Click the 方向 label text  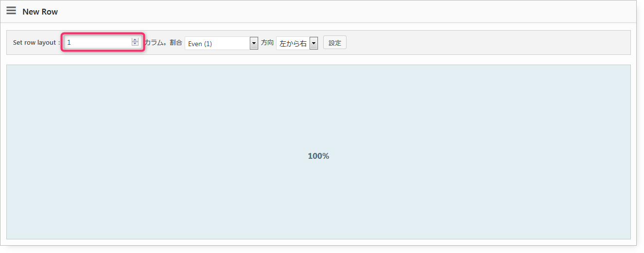pyautogui.click(x=267, y=43)
